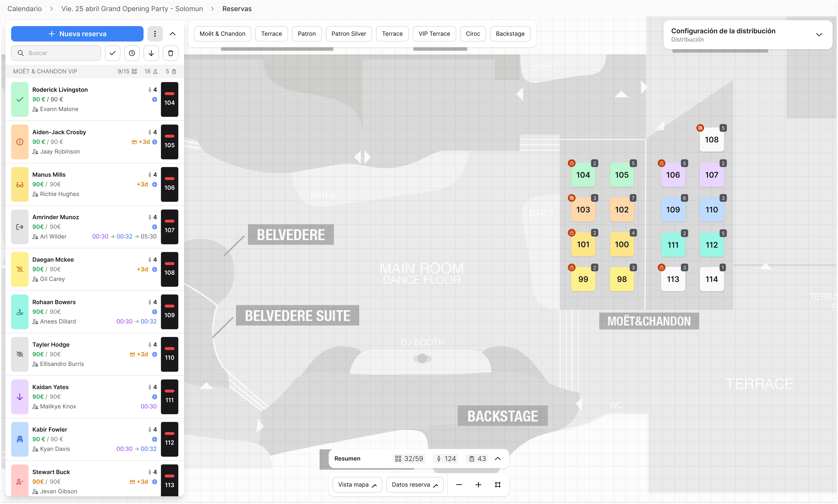Collapse the Resumen summary bar
Viewport: 838px width, 504px height.
[x=498, y=458]
